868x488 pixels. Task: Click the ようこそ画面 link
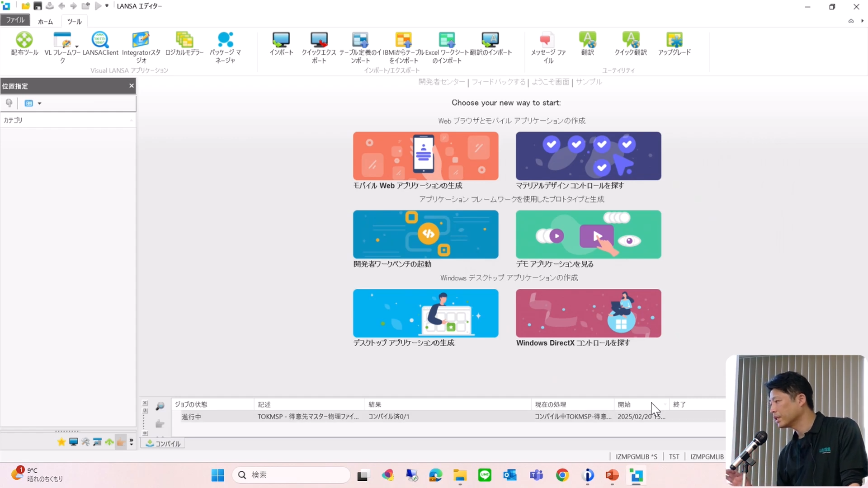(551, 82)
